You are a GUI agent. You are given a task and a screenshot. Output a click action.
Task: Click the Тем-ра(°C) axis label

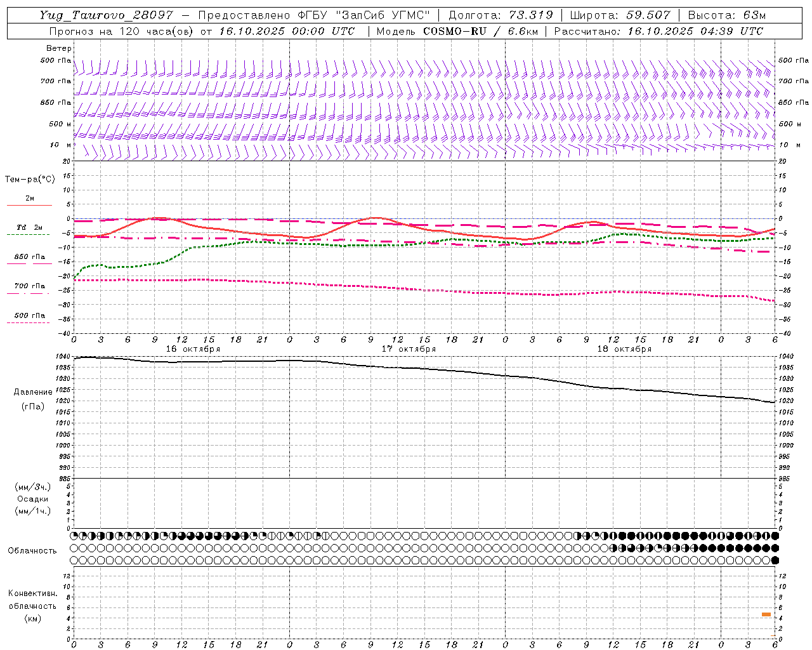click(30, 180)
